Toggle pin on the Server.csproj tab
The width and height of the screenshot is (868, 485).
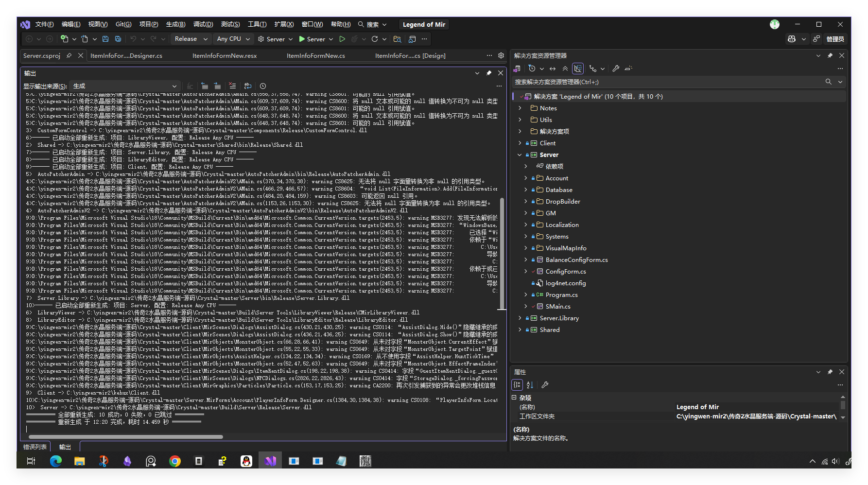point(69,55)
